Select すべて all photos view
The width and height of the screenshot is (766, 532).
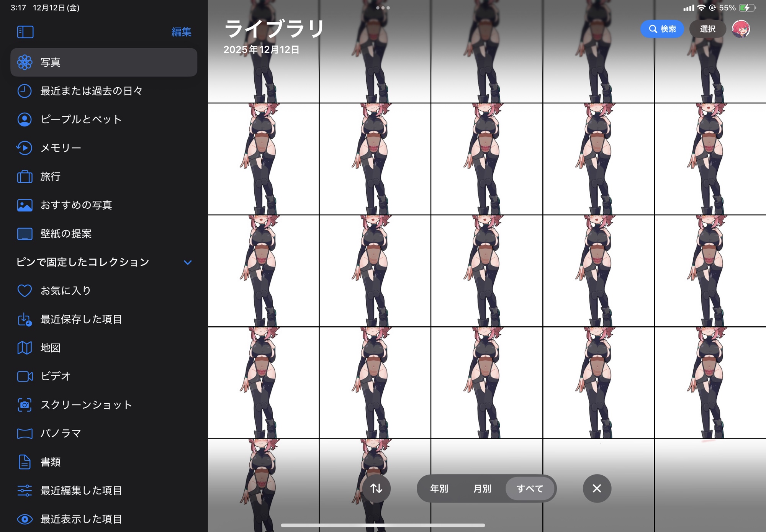[x=530, y=489]
